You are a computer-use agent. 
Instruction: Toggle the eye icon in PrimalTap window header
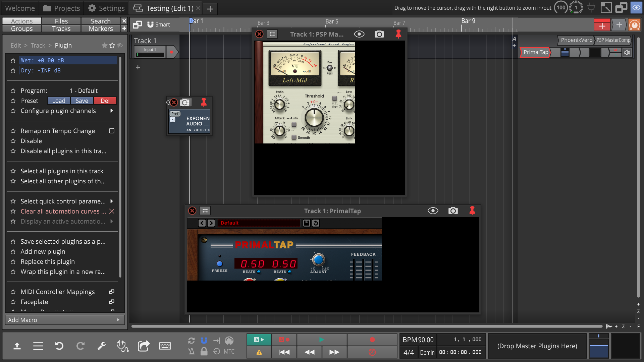click(x=433, y=211)
